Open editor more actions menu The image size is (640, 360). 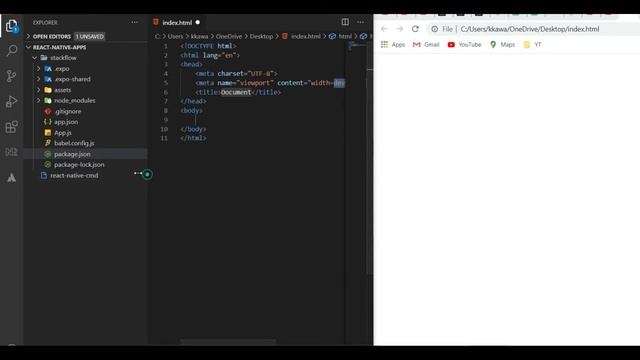click(360, 22)
